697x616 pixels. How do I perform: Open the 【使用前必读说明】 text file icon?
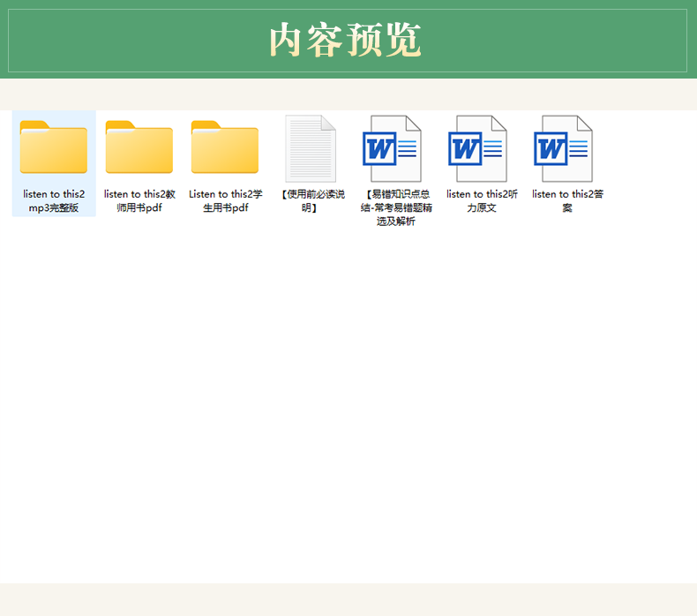(311, 148)
